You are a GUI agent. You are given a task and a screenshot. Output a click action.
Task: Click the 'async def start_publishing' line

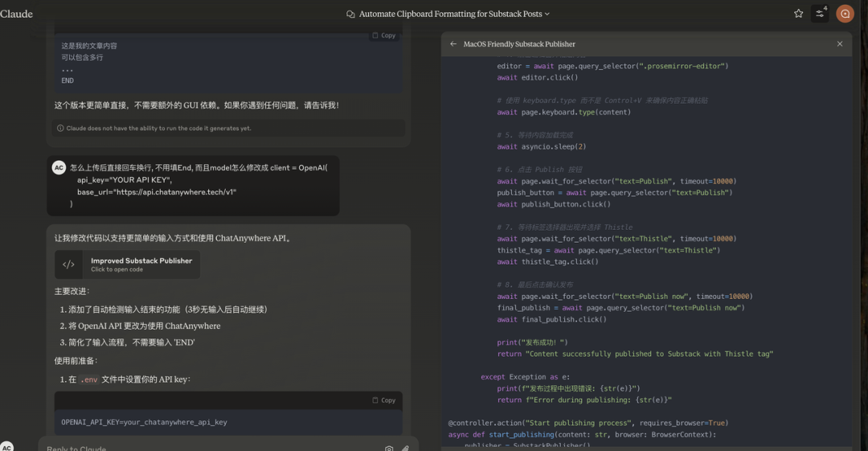pyautogui.click(x=582, y=434)
